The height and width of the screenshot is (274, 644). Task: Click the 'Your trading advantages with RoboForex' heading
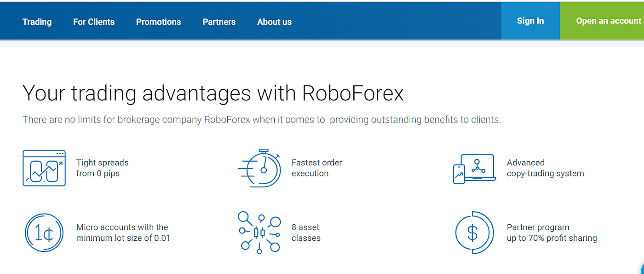point(213,93)
